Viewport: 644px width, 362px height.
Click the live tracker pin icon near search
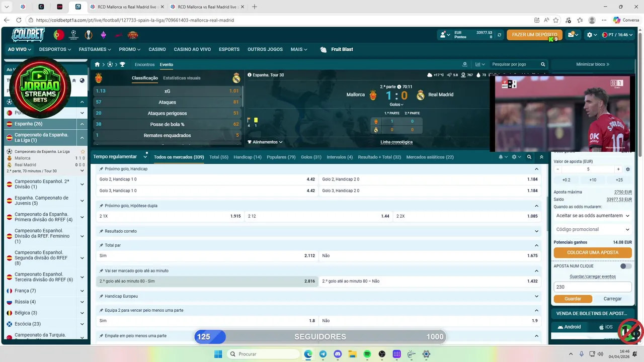(465, 64)
